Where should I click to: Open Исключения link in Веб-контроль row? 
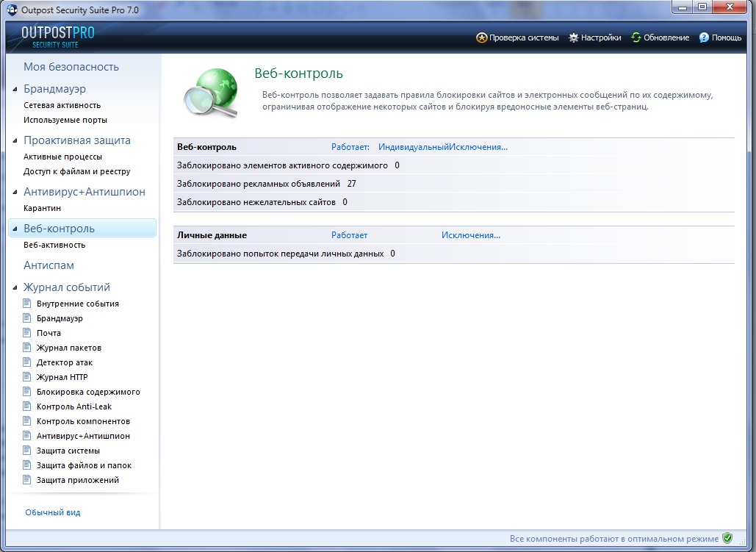tap(478, 147)
